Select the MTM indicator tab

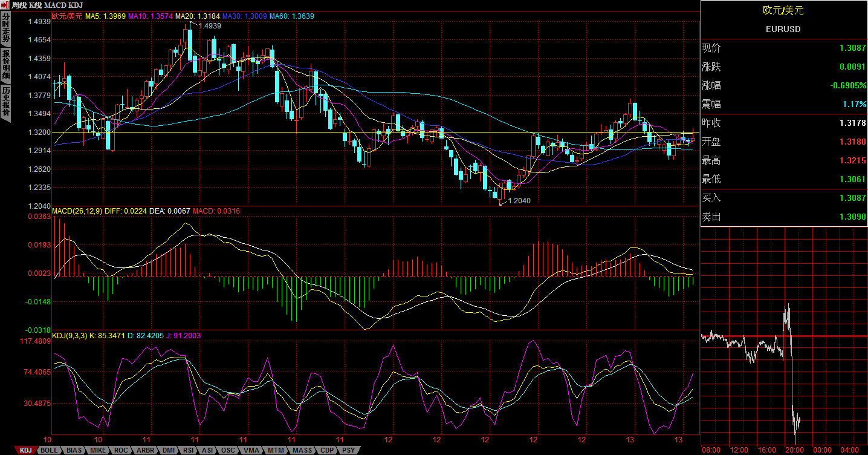point(276,450)
